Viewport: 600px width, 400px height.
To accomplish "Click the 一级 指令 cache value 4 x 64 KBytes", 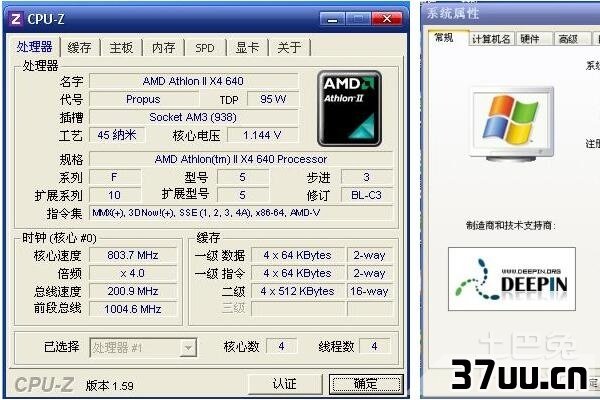I will pyautogui.click(x=298, y=273).
